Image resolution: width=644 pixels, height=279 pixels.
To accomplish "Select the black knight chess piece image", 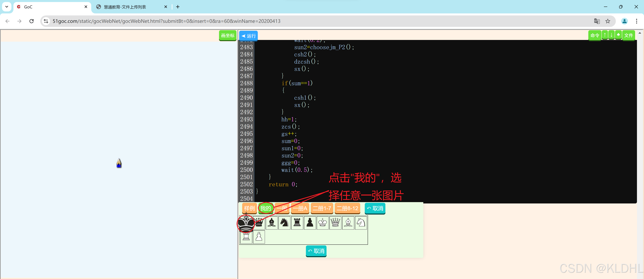I will 284,223.
